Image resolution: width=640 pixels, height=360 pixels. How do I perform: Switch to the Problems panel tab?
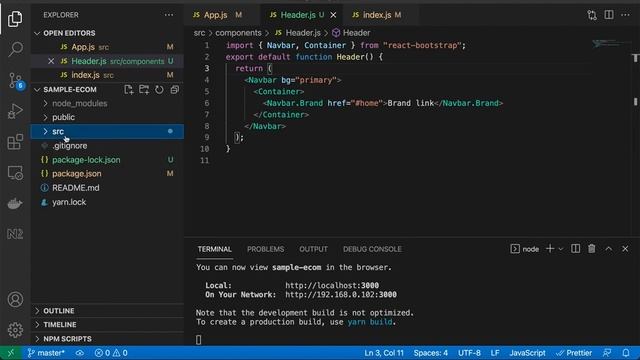click(265, 249)
